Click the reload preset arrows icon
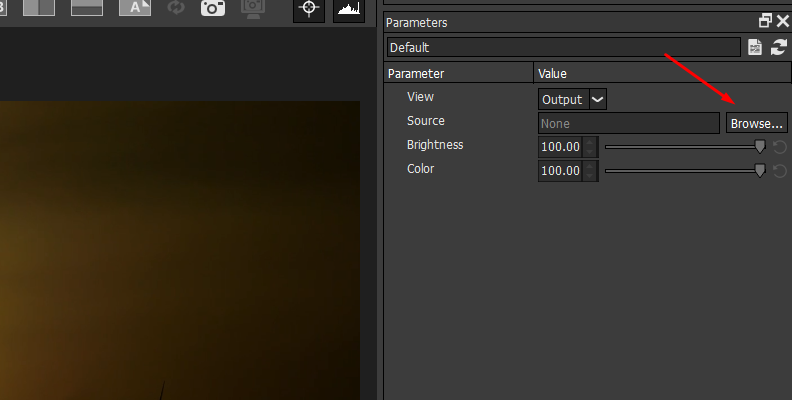The image size is (792, 400). pyautogui.click(x=779, y=47)
